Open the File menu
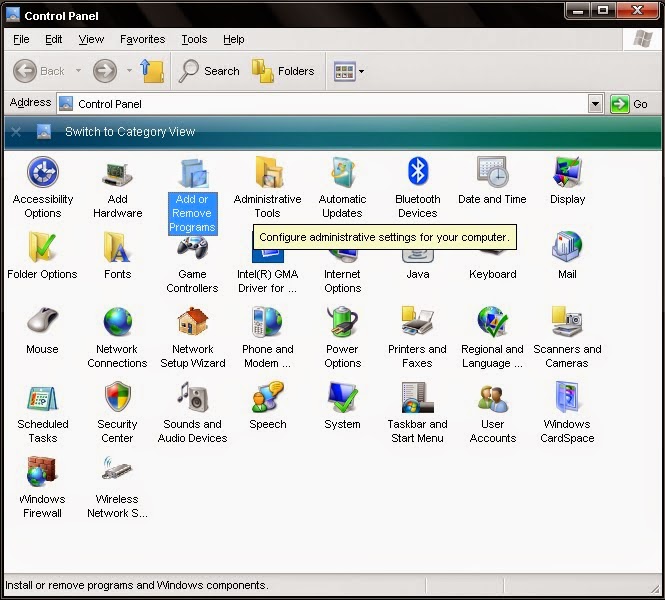The height and width of the screenshot is (600, 665). 21,39
